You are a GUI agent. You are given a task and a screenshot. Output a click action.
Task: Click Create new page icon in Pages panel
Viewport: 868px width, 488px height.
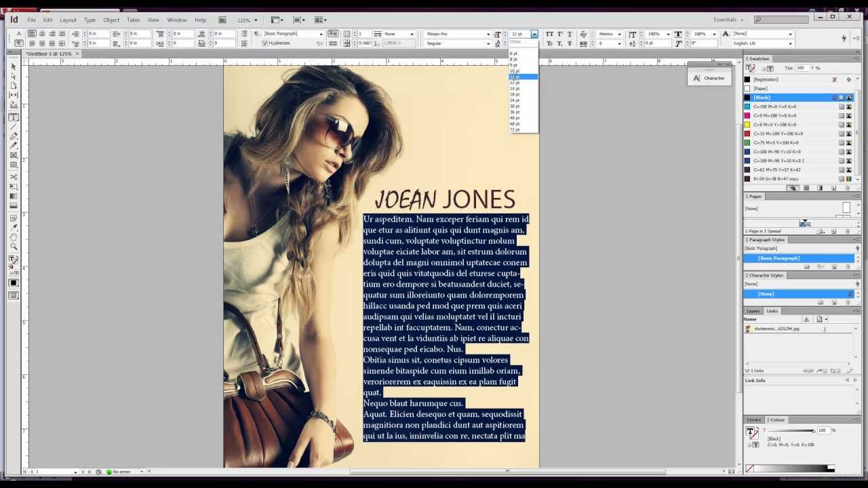834,231
